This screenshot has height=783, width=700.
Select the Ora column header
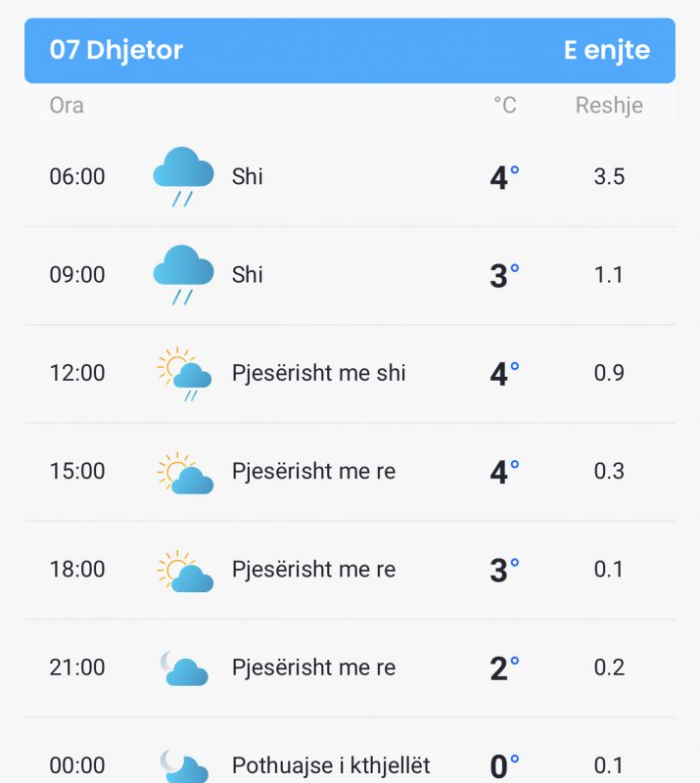(x=67, y=106)
